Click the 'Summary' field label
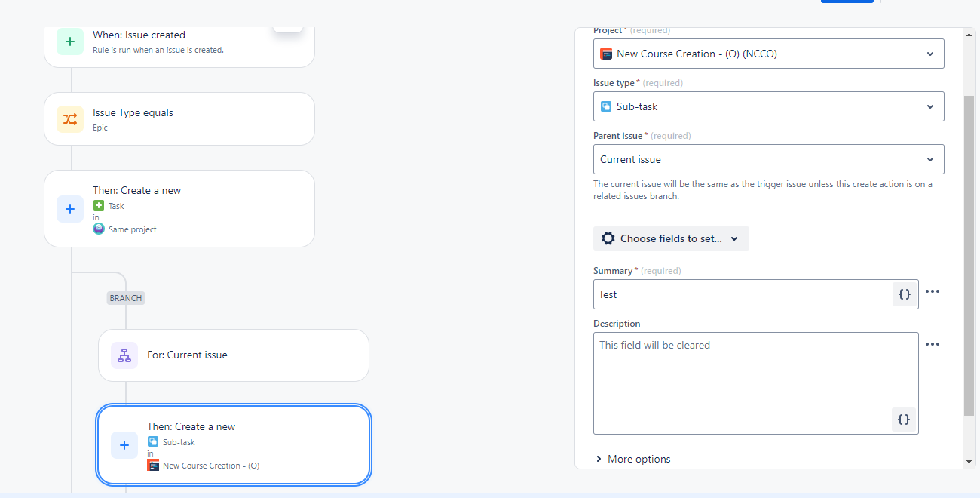 coord(613,271)
